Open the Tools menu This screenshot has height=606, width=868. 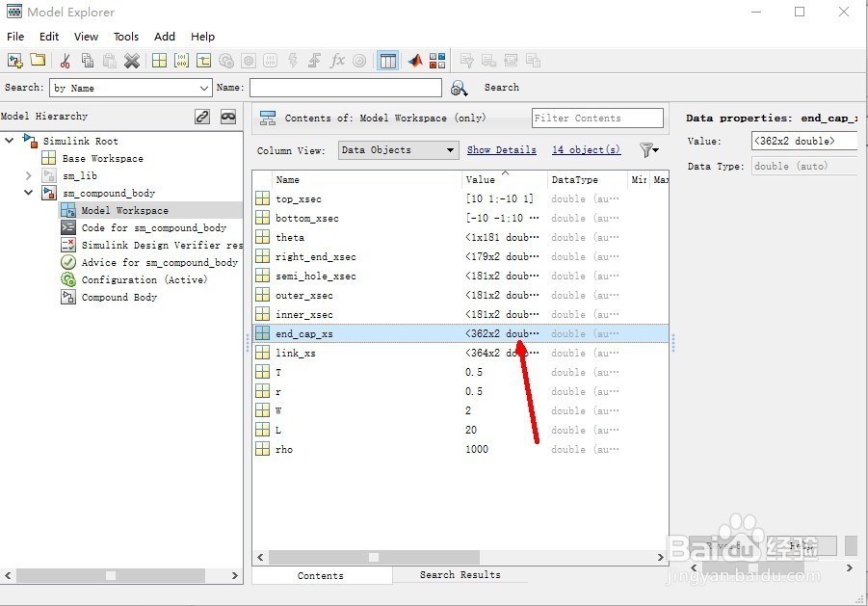(126, 37)
